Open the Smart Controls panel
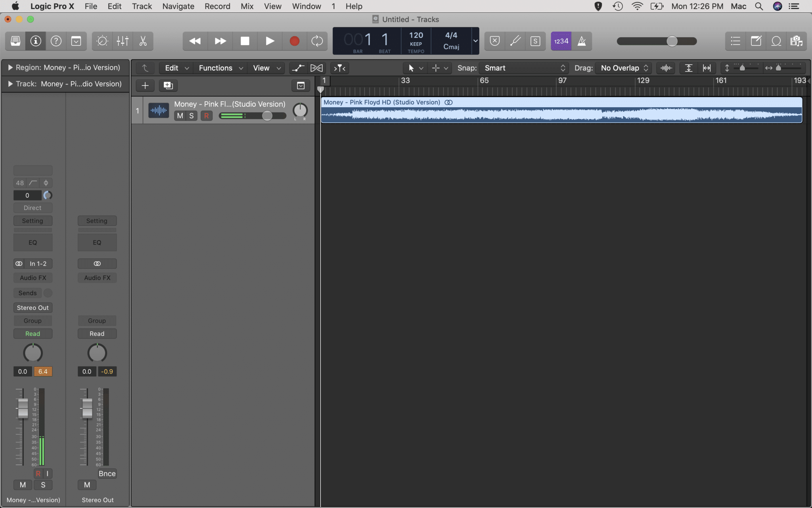The width and height of the screenshot is (812, 508). [102, 41]
